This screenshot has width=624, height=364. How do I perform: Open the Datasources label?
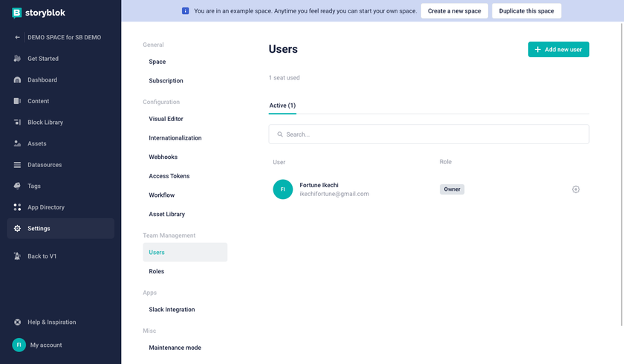click(x=45, y=165)
